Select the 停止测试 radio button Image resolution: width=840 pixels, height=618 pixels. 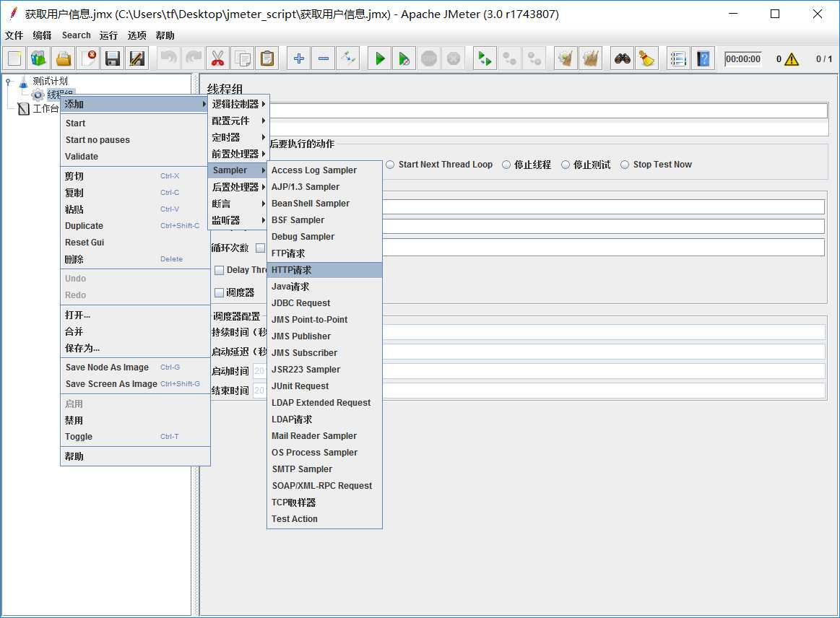pos(566,165)
